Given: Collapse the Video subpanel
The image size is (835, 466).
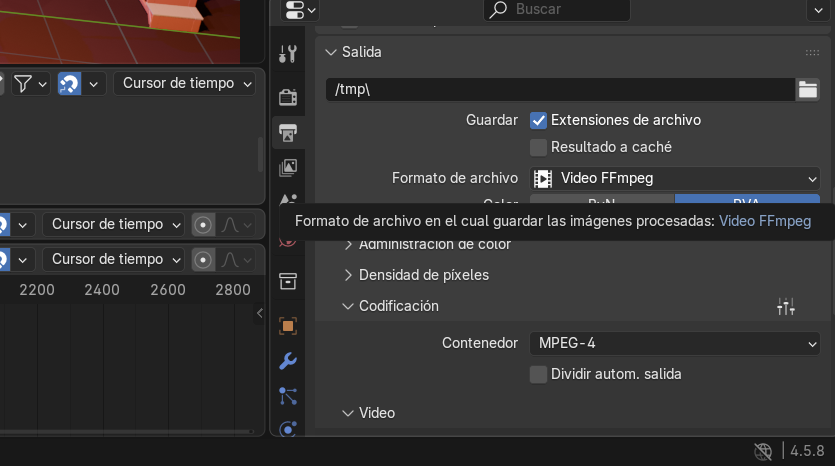Looking at the screenshot, I should (x=348, y=413).
